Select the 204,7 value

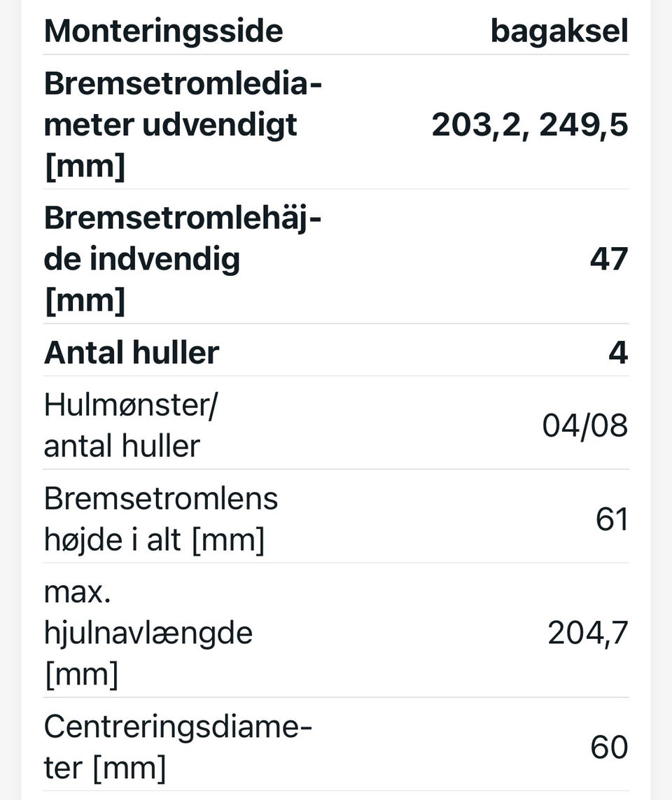[587, 633]
